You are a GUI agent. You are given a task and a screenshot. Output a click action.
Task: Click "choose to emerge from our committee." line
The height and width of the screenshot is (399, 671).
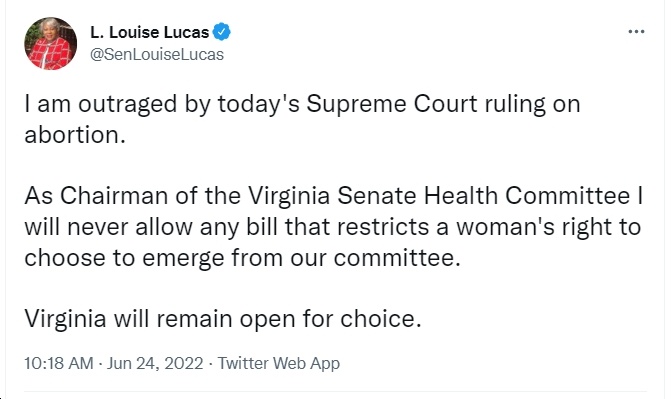point(242,258)
